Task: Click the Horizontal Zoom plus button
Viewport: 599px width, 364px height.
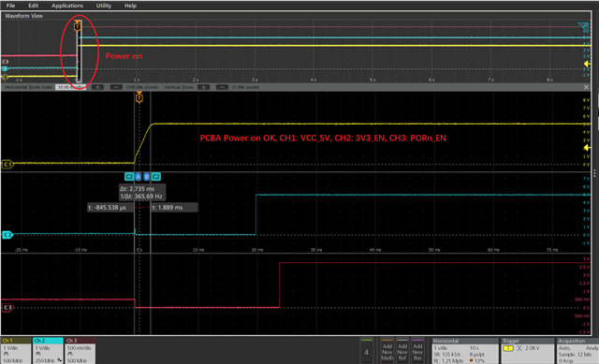Action: (x=97, y=87)
